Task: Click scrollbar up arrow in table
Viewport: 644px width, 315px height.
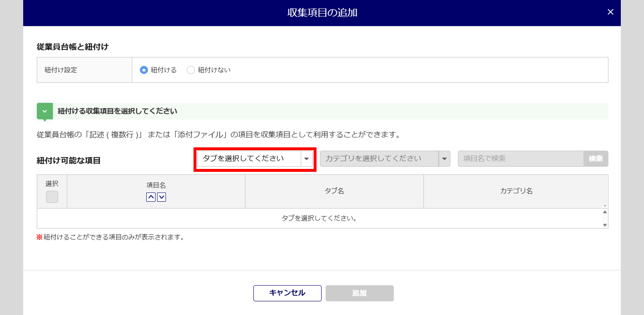Action: 605,212
